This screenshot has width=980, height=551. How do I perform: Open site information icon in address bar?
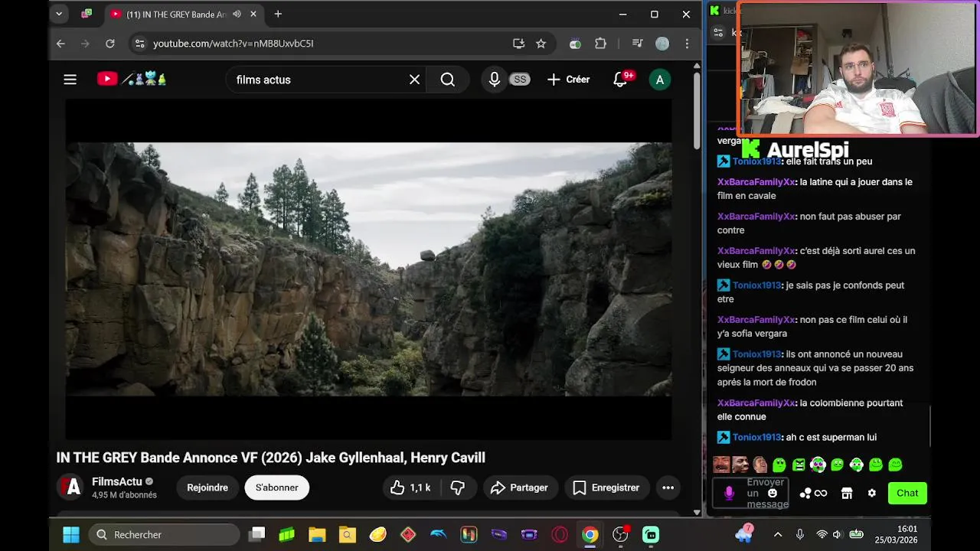(x=139, y=44)
